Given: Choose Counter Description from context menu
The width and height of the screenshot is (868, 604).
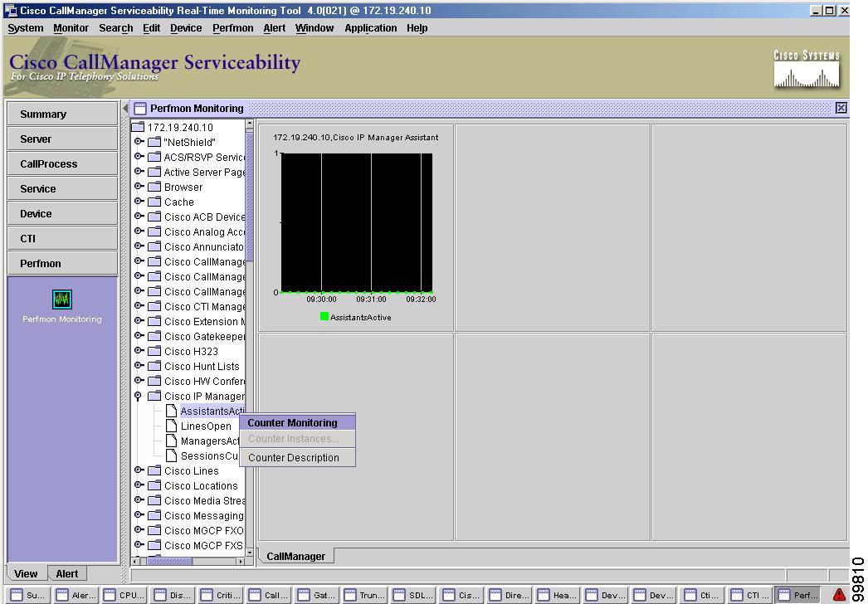Looking at the screenshot, I should tap(297, 458).
